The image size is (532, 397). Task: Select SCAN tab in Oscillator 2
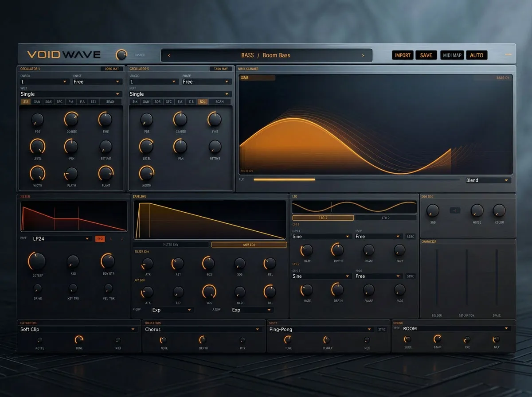pyautogui.click(x=219, y=101)
